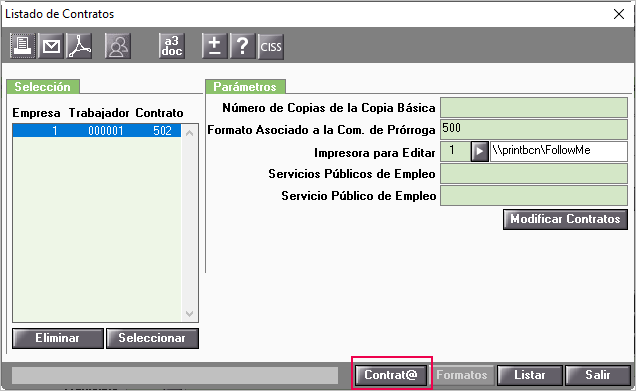This screenshot has width=636, height=391.
Task: Click the Modificar Contratos button
Action: pyautogui.click(x=565, y=219)
